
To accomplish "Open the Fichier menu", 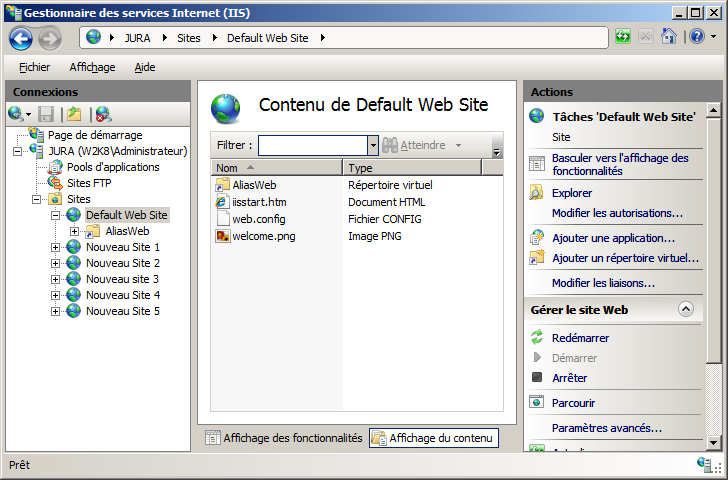I will pos(34,67).
